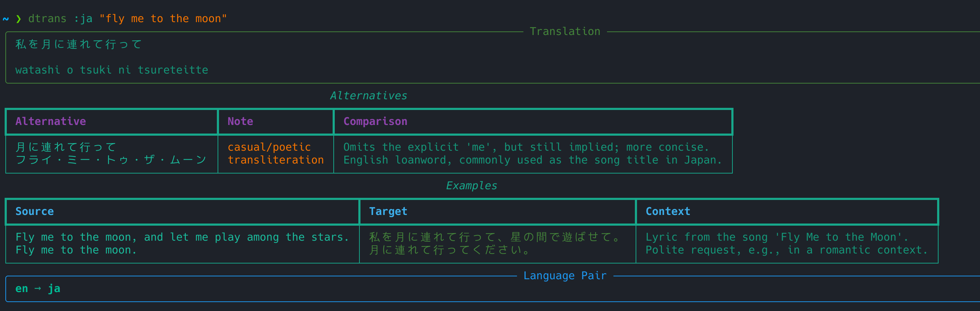
Task: Click the Japanese translation 私を月に連れて行って
Action: pos(79,44)
